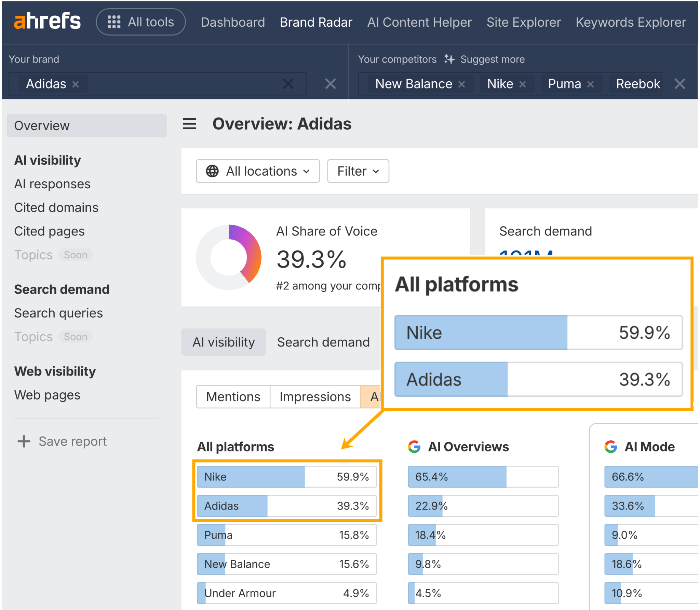Click the AI Mode 9.0% bar
Image resolution: width=700 pixels, height=610 pixels.
point(651,535)
